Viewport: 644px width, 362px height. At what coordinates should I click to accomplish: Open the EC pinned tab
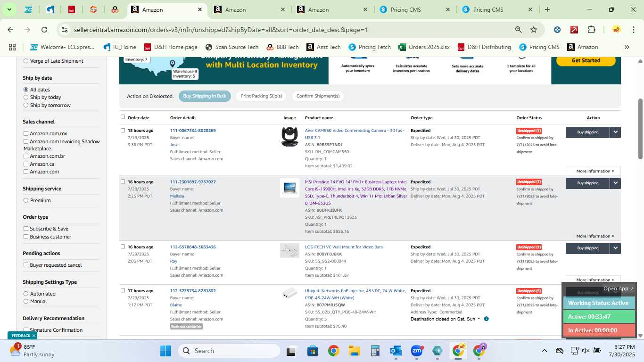pos(28,9)
